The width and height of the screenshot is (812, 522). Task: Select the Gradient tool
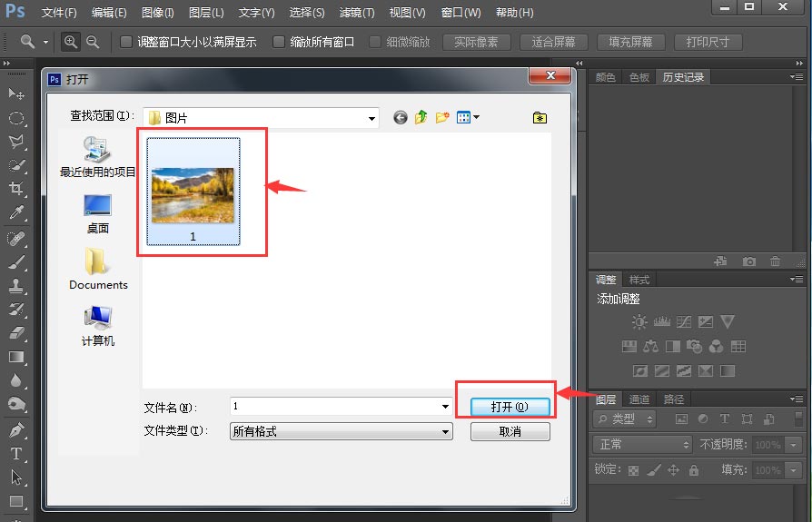[16, 357]
